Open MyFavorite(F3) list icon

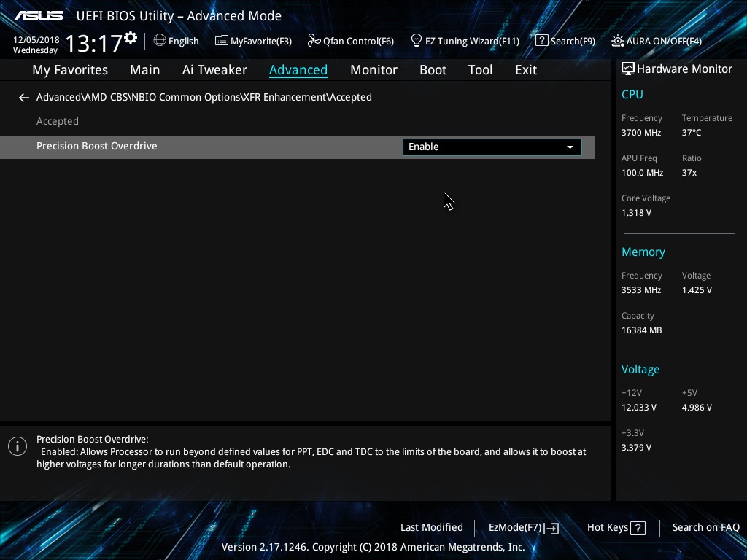pyautogui.click(x=222, y=41)
